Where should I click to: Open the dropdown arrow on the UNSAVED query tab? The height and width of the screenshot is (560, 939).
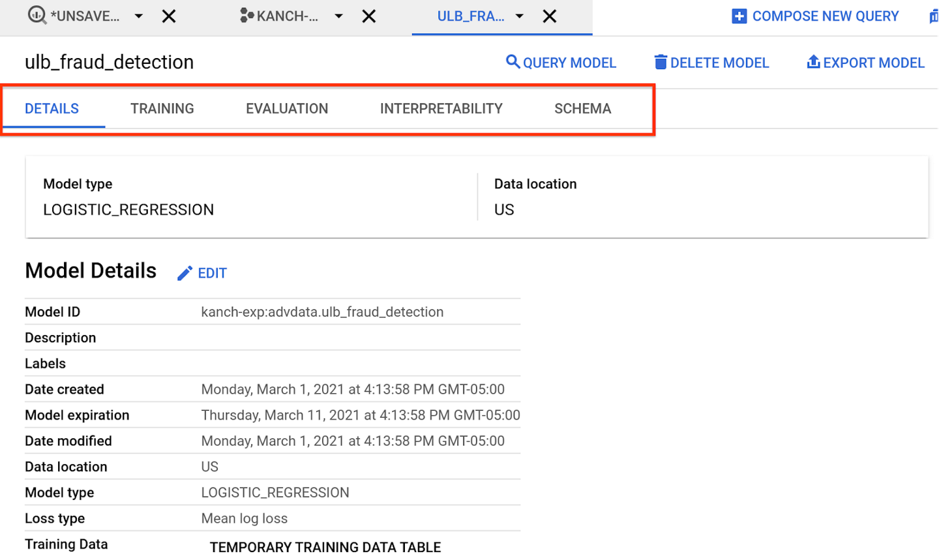[138, 15]
